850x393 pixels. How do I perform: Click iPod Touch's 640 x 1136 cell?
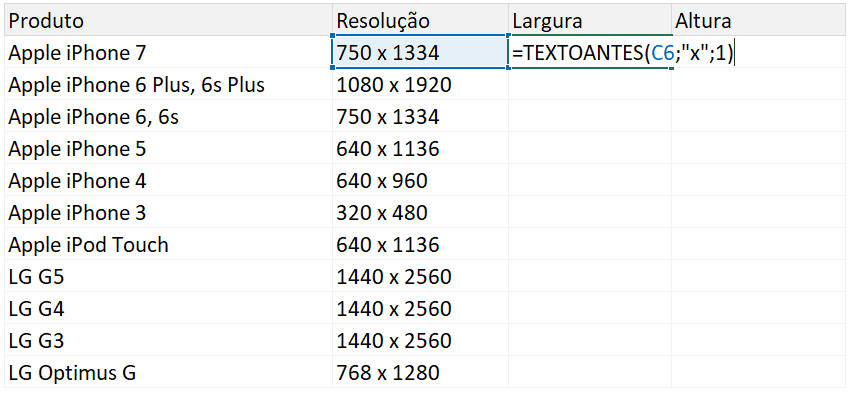pyautogui.click(x=421, y=244)
